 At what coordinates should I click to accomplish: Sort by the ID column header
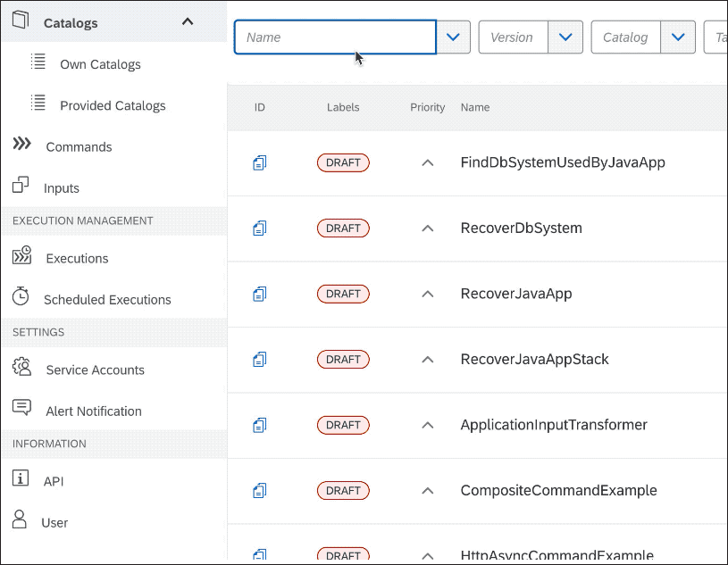(x=260, y=108)
